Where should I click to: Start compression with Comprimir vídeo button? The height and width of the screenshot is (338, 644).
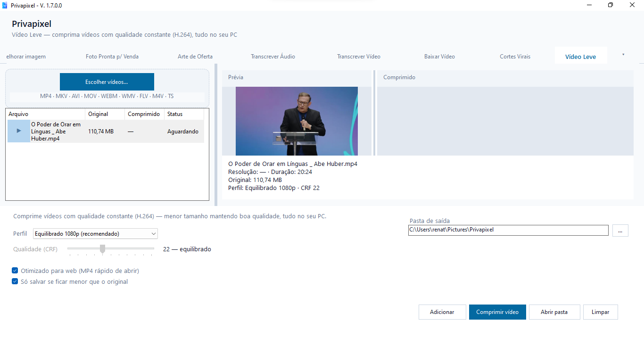point(497,312)
